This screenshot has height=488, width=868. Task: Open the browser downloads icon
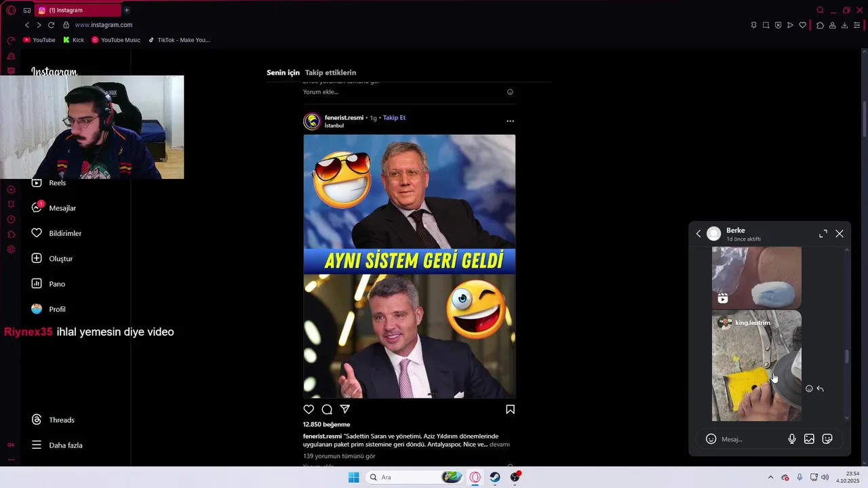pos(844,25)
